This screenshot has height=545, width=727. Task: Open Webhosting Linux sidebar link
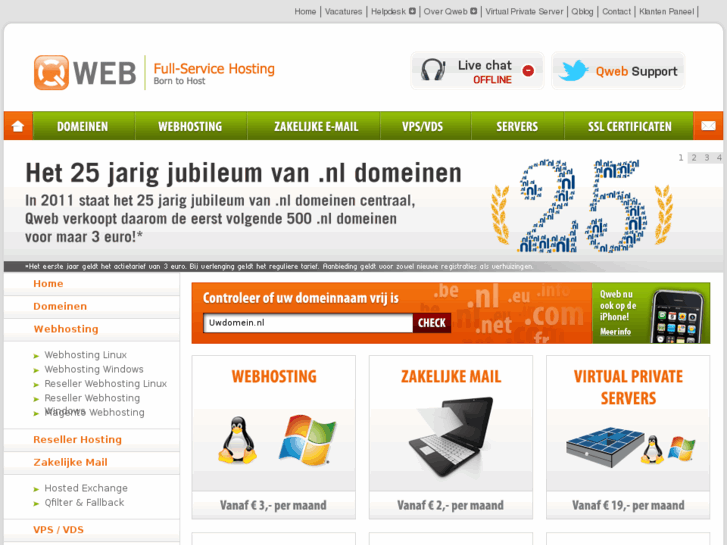[x=85, y=355]
